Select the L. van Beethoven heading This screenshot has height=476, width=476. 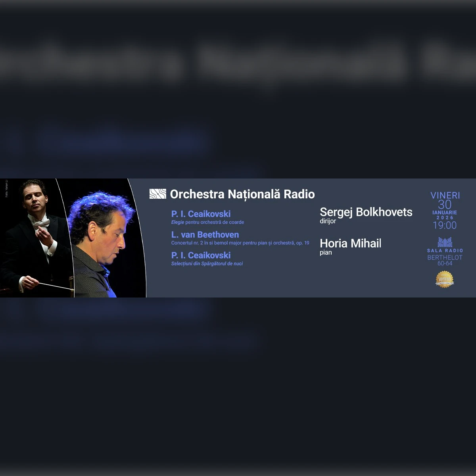click(x=205, y=234)
